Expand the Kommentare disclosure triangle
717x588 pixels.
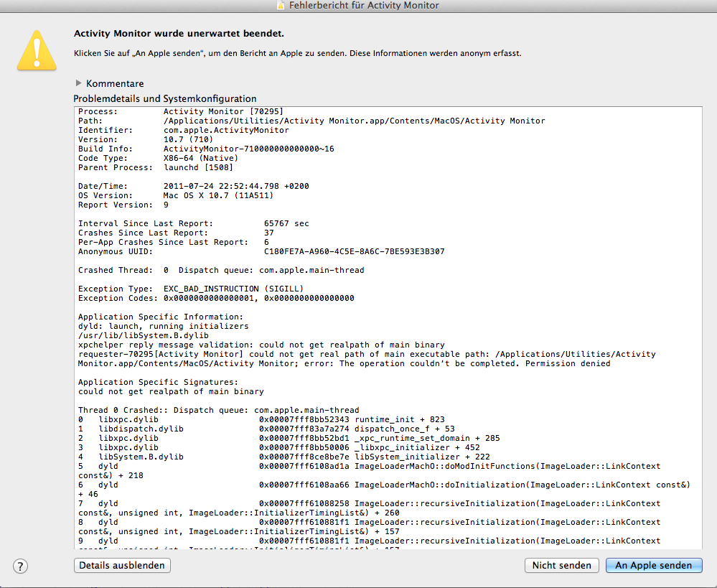click(x=78, y=83)
